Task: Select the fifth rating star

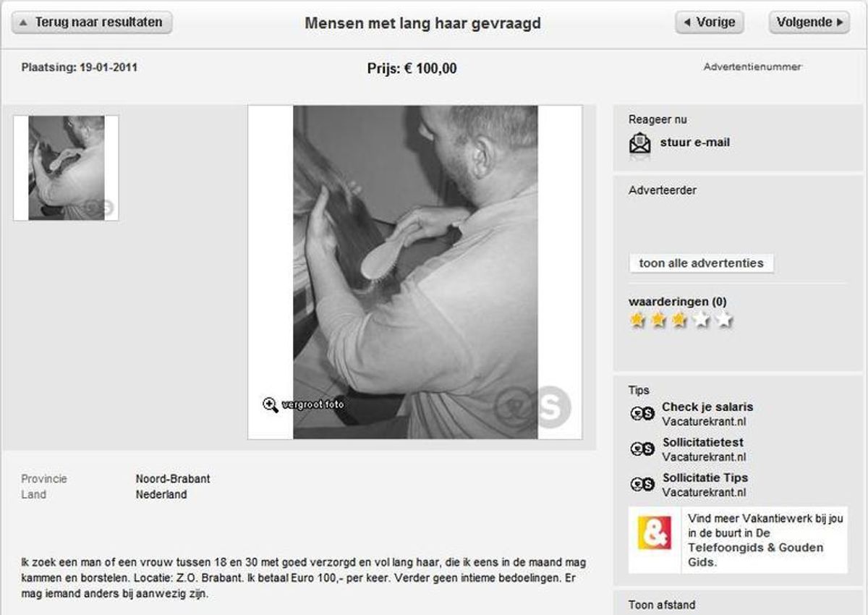Action: click(724, 320)
